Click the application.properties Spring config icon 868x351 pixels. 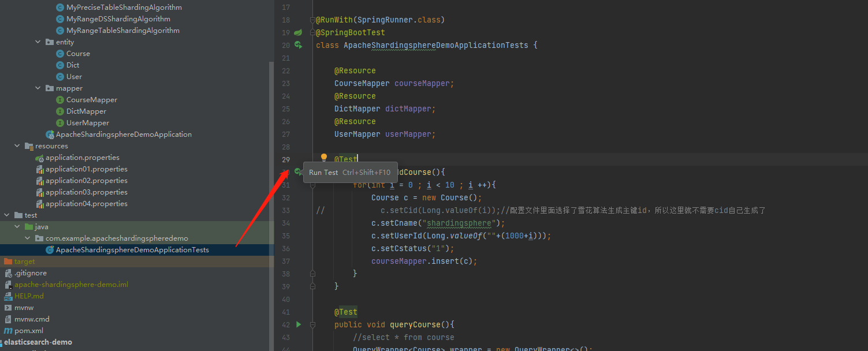pyautogui.click(x=39, y=158)
